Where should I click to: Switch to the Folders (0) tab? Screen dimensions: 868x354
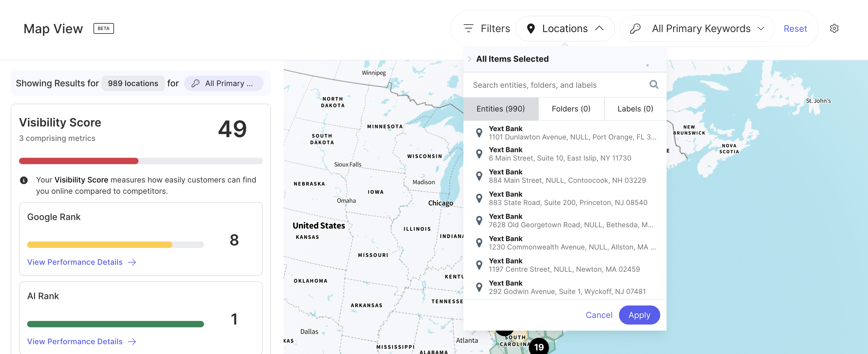point(571,109)
